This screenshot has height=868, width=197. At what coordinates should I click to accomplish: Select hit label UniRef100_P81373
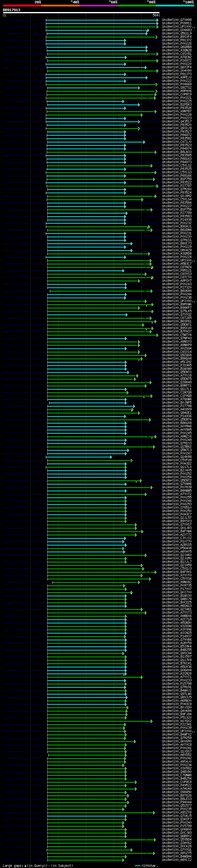coord(177,74)
